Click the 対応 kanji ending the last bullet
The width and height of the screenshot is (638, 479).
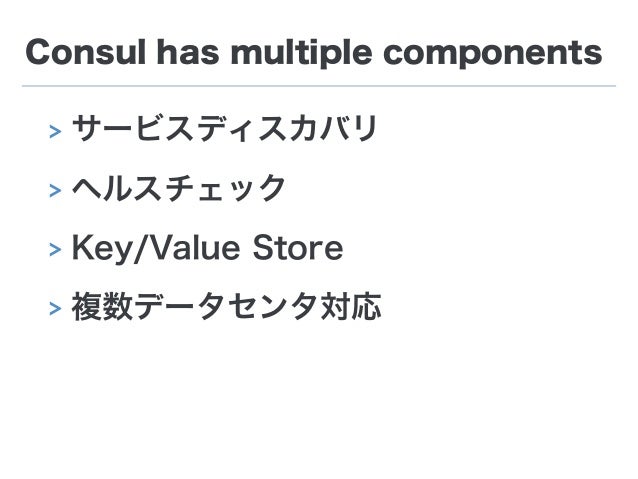(351, 306)
